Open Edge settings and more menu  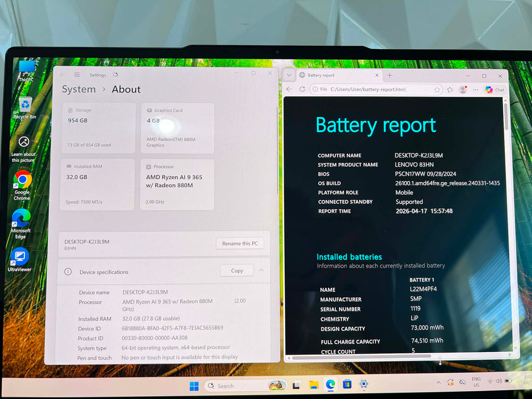tap(475, 90)
